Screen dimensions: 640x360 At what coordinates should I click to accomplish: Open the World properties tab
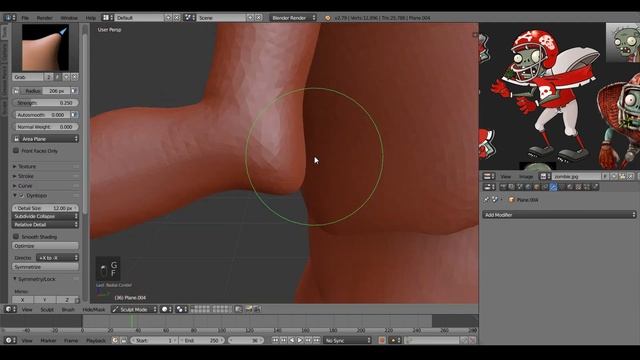[528, 187]
